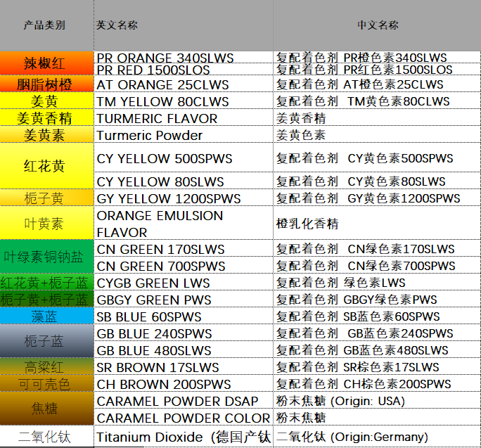Click the 二氧化钛 (Origin:Germany) cell
Image resolution: width=481 pixels, height=448 pixels.
tap(377, 436)
